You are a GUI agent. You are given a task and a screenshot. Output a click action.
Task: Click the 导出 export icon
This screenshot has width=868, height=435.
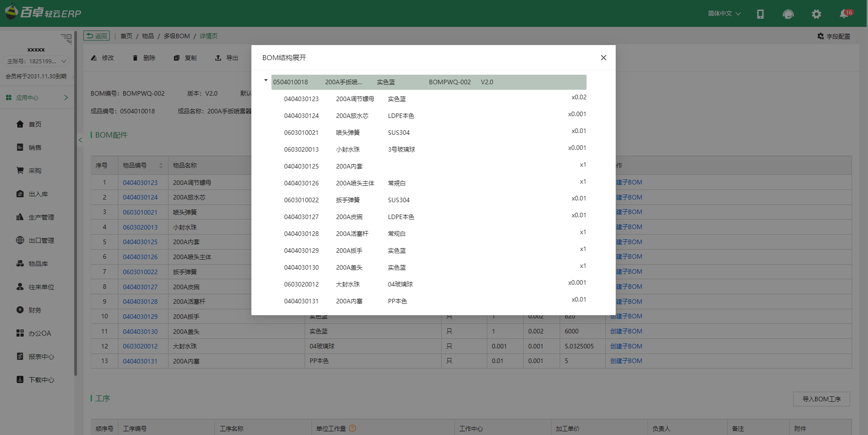pyautogui.click(x=218, y=58)
